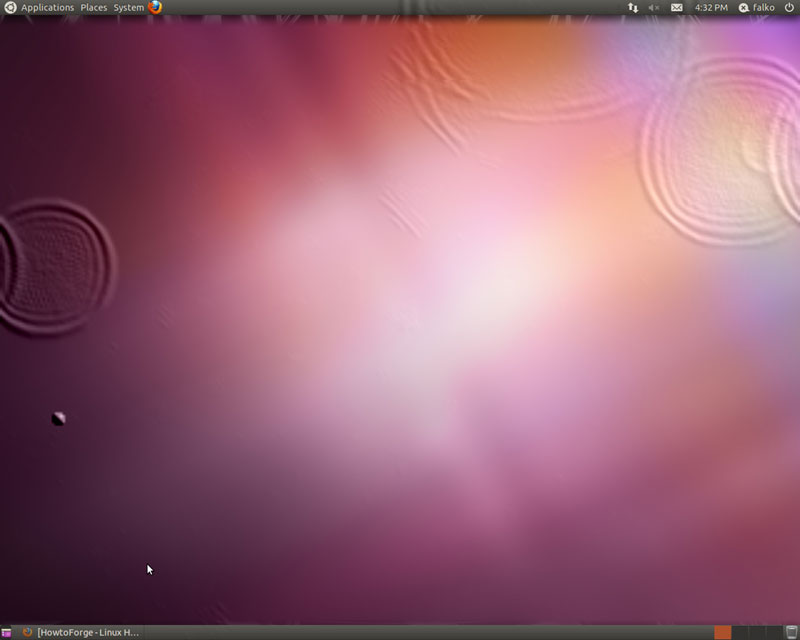Click the 4:32 PM clock
Screen dimensions: 800x640
click(711, 8)
